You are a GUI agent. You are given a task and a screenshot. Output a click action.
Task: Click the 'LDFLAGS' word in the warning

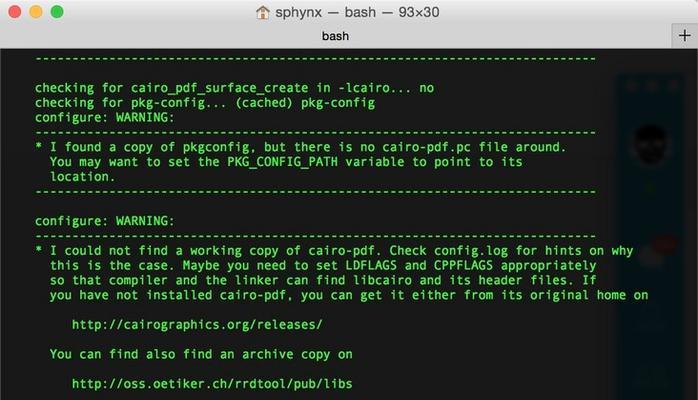pos(371,266)
